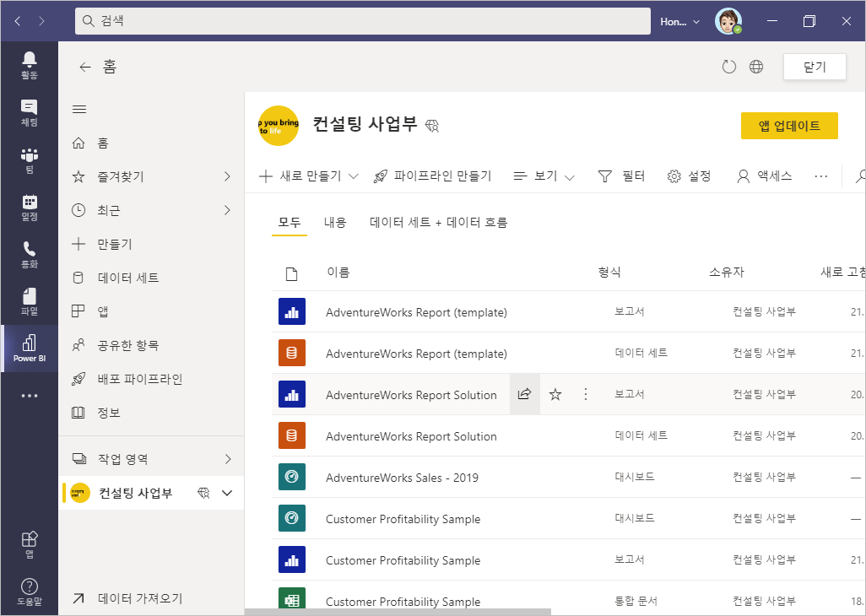Select the 내용 tab
Screen dimensions: 866x616
coord(335,223)
